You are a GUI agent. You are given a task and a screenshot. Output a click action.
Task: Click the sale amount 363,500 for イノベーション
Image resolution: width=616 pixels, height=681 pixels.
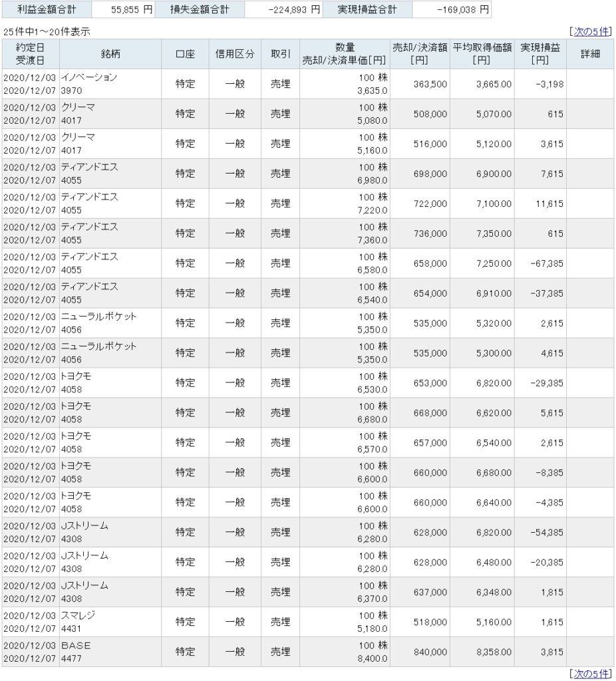tap(430, 84)
